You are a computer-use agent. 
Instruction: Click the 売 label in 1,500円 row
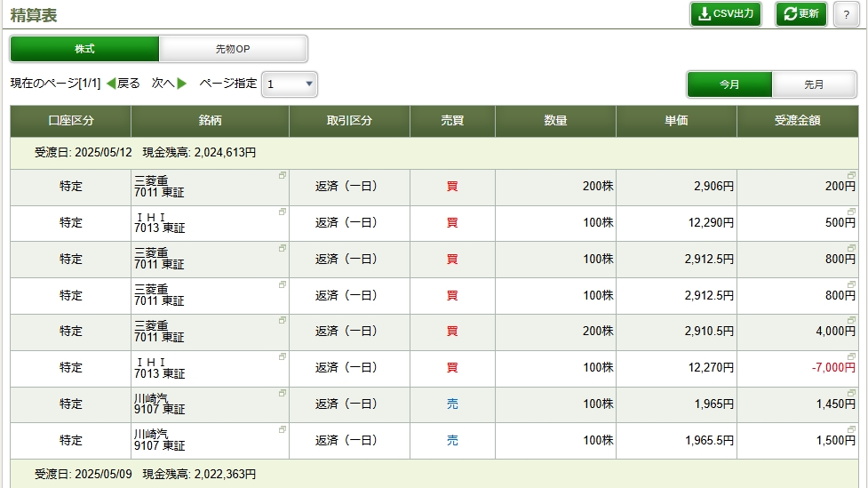click(452, 440)
